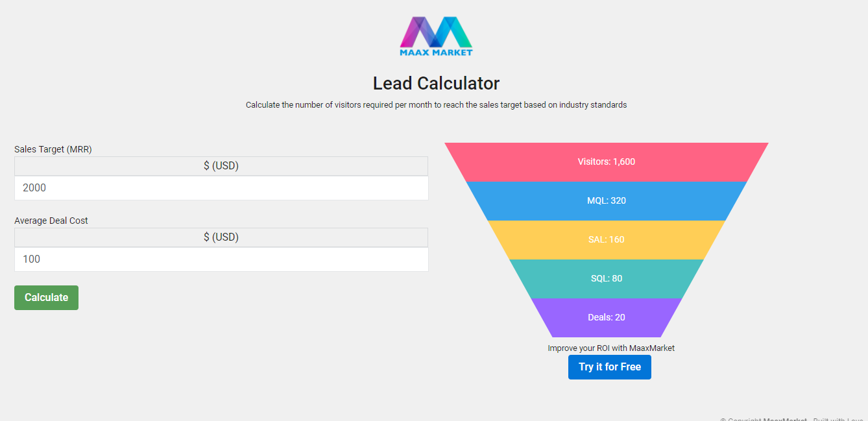Click the Lead Calculator heading
Image resolution: width=868 pixels, height=421 pixels.
(436, 84)
